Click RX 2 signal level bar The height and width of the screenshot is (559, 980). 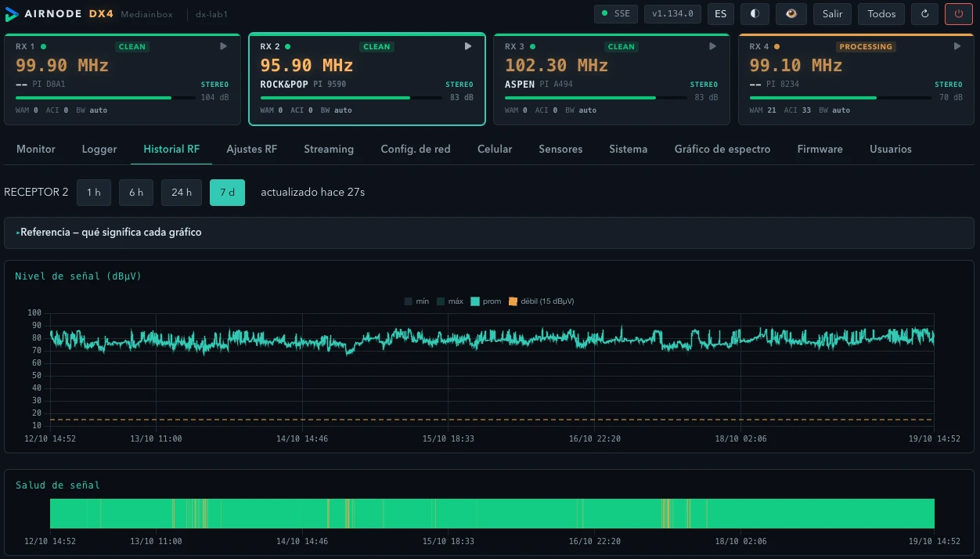(x=351, y=98)
